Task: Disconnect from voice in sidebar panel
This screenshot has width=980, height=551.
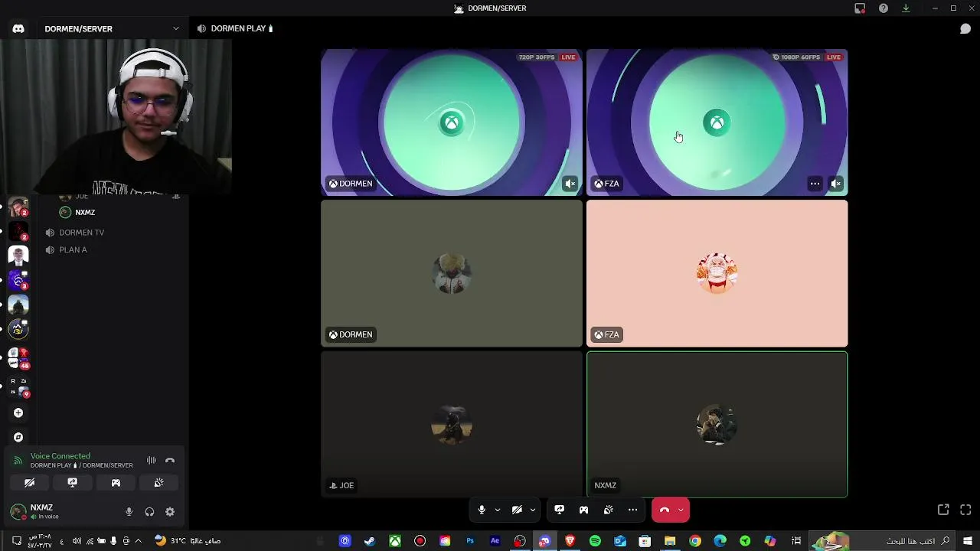Action: click(x=170, y=461)
